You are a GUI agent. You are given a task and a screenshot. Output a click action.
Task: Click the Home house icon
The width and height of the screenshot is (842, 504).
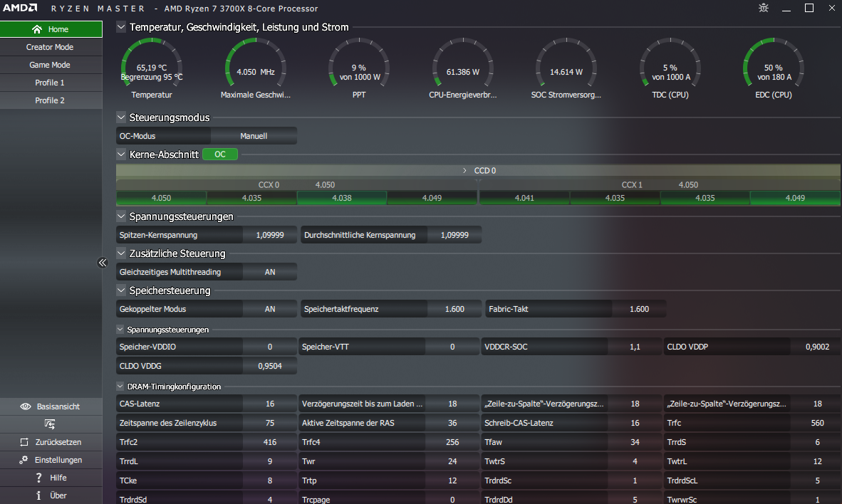36,29
